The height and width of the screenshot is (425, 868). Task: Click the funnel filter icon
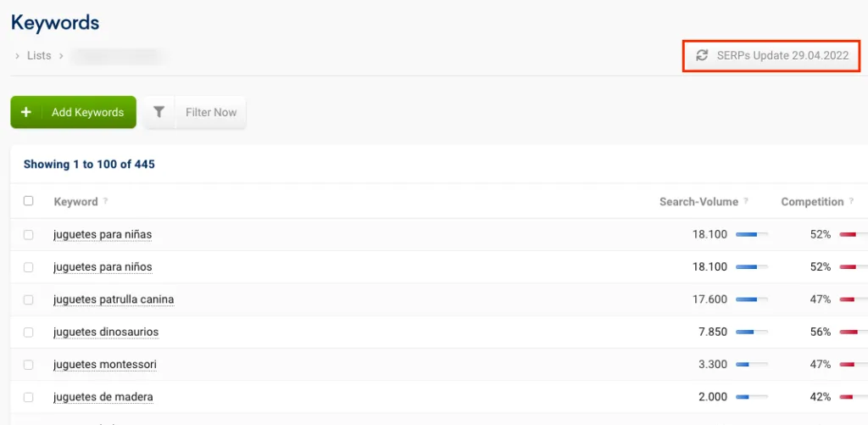pos(159,112)
